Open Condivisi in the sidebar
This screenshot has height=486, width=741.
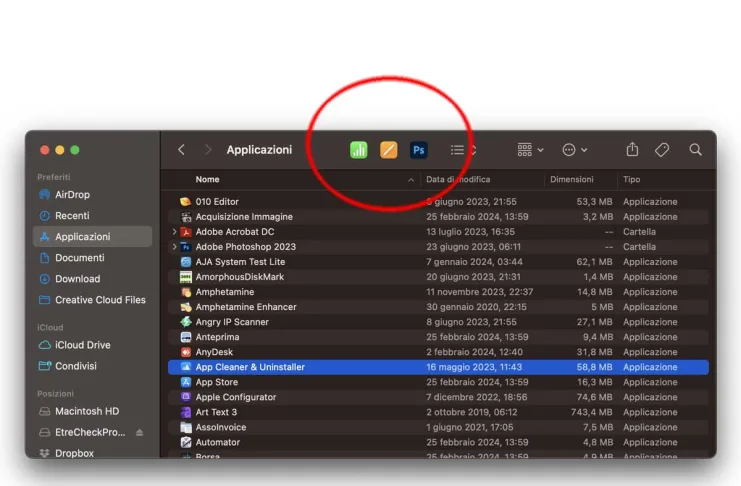pyautogui.click(x=93, y=366)
